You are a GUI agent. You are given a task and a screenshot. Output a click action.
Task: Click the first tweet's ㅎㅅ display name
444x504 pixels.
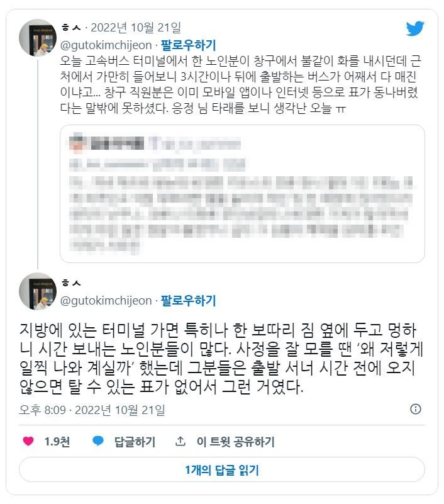click(x=66, y=28)
